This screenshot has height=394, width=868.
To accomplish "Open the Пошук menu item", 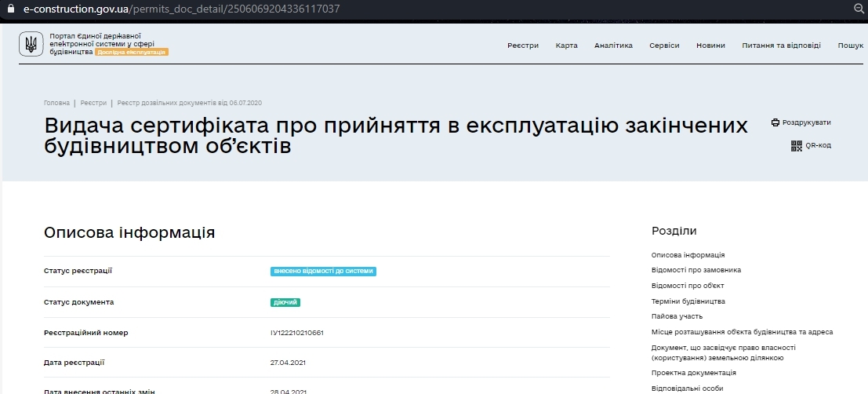I will [851, 46].
